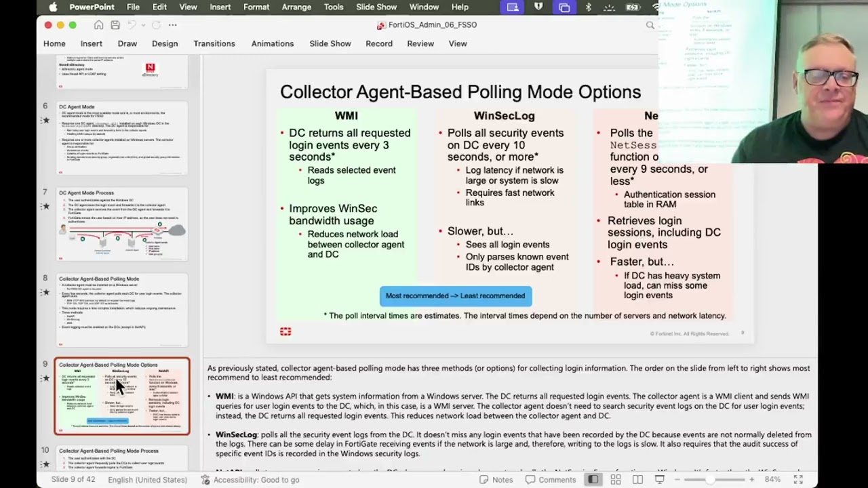Switch to the Home ribbon tab
This screenshot has height=488, width=868.
tap(54, 43)
